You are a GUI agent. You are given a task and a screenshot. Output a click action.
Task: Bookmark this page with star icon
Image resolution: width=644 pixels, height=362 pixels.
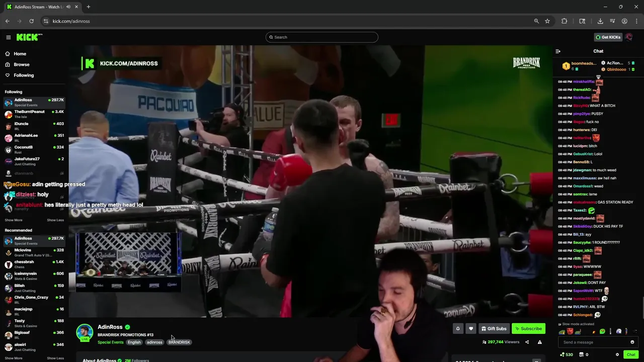click(x=547, y=21)
